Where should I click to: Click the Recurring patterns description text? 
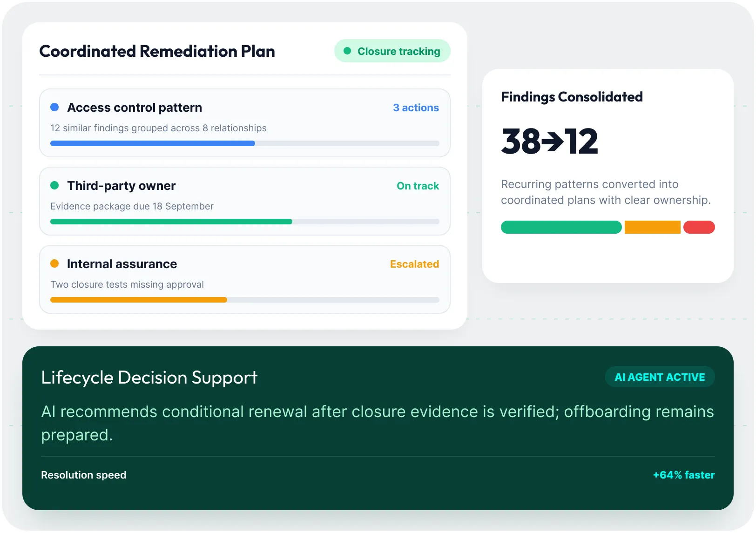[x=606, y=192]
